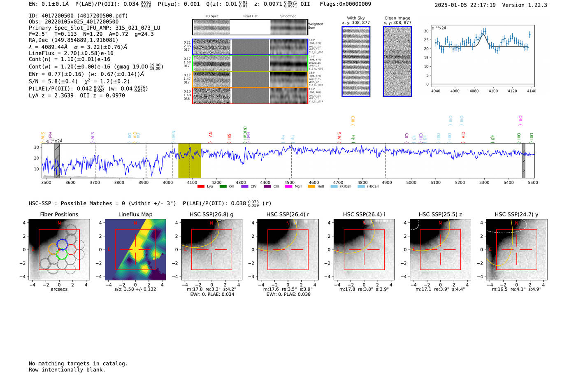Click the m:16.5 re:4.1" s:4.9" caption
This screenshot has width=576, height=392.
click(x=516, y=289)
